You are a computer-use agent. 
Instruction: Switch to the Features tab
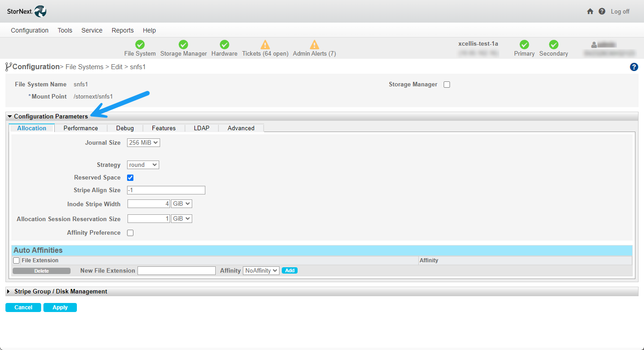[x=164, y=128]
